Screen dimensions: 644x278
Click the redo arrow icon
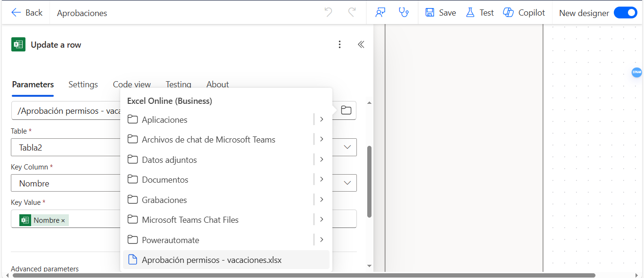pos(352,13)
